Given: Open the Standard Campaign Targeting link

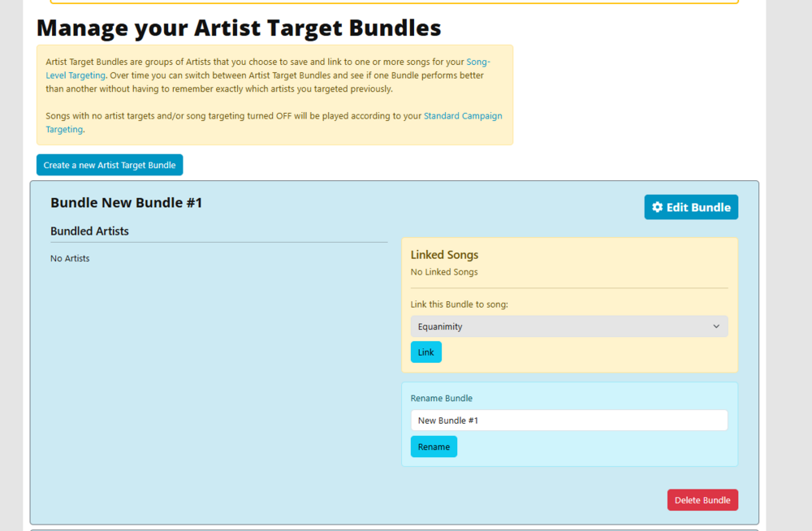Looking at the screenshot, I should point(274,123).
